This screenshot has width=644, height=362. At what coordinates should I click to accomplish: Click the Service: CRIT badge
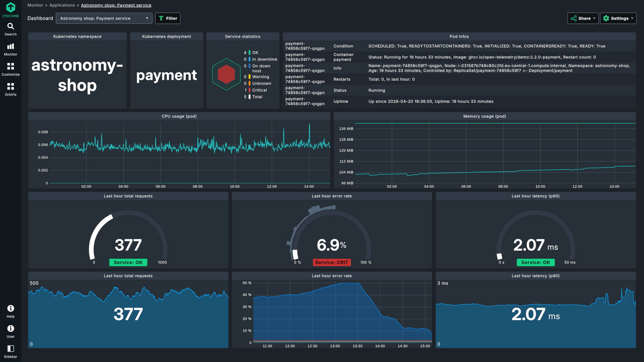(332, 262)
